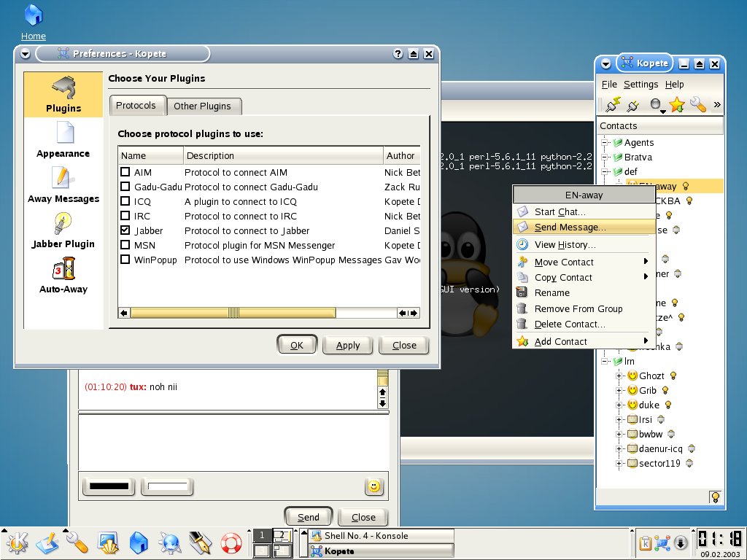Screen dimensions: 747x560
Task: Uncheck the Jabber protocol checkbox
Action: click(x=125, y=230)
